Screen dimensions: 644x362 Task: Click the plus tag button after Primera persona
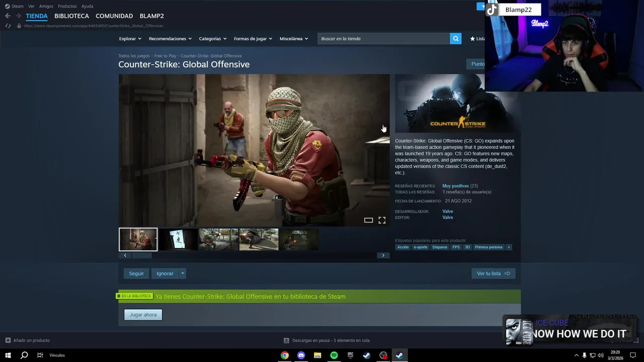pos(508,247)
